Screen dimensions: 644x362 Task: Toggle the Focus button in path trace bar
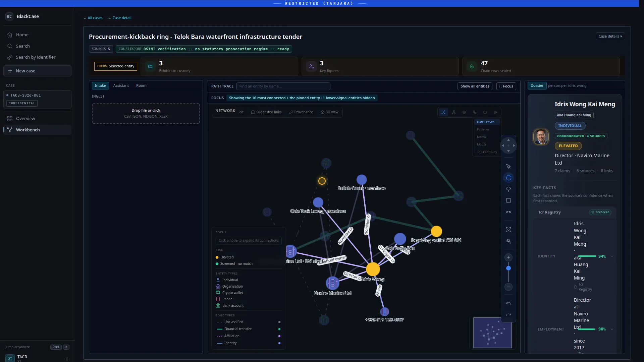click(506, 86)
